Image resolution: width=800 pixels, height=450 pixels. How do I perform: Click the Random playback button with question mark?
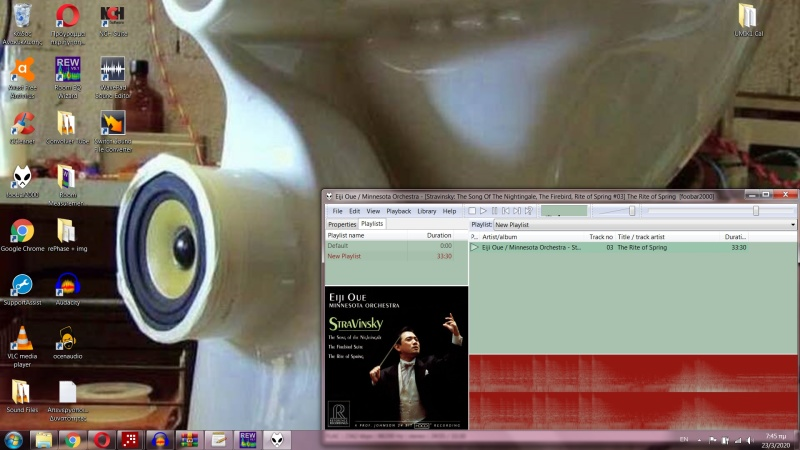[529, 211]
